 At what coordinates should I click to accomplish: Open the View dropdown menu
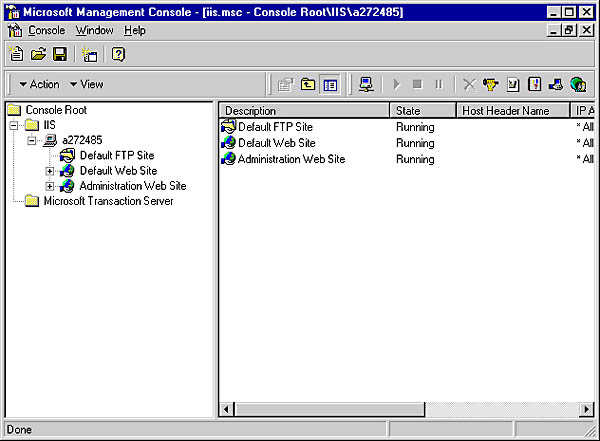coord(86,84)
